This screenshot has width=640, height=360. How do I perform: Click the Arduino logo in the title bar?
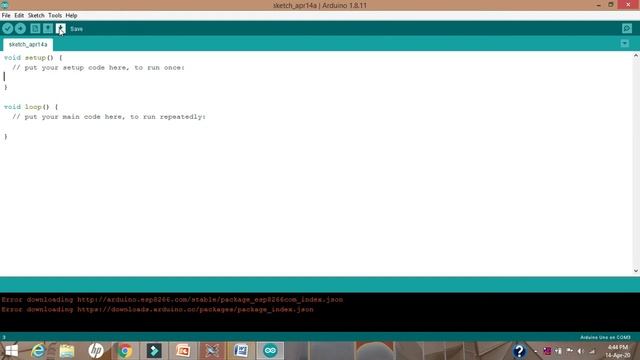[4, 5]
